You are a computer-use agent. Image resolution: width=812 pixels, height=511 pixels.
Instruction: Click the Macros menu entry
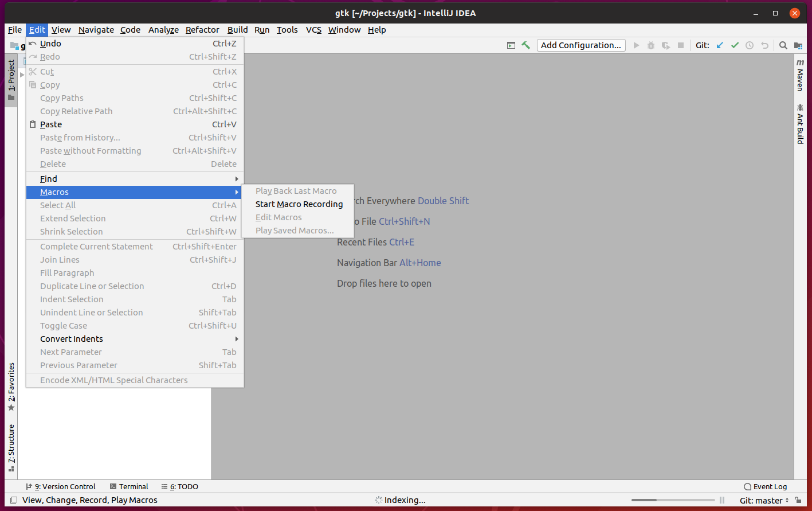[135, 192]
